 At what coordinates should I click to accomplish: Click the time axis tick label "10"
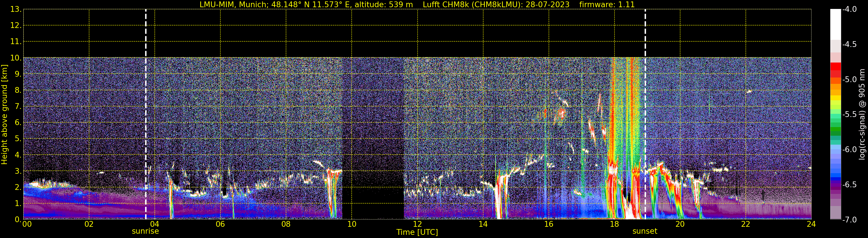pyautogui.click(x=352, y=224)
